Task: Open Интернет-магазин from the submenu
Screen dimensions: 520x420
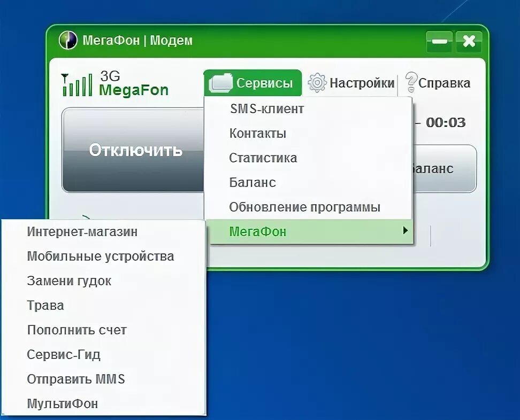Action: 103,231
